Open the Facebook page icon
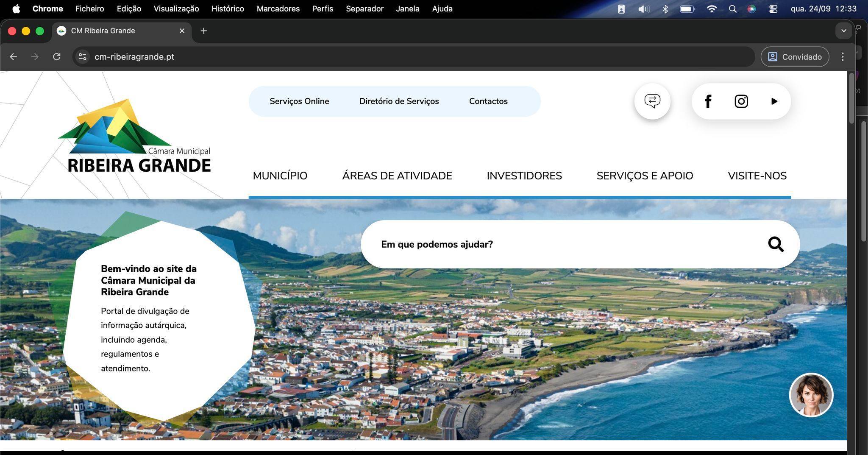This screenshot has width=868, height=455. pos(708,101)
